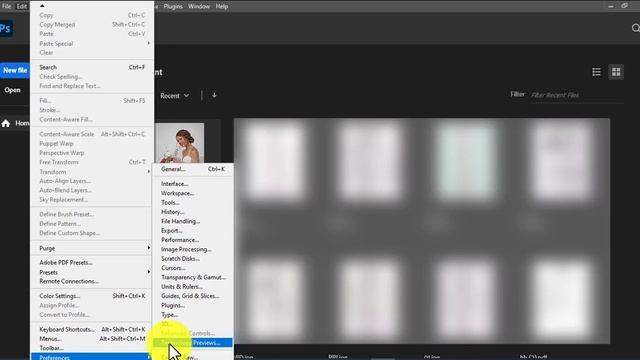Open the Plugins menu in the menu bar

pyautogui.click(x=173, y=6)
